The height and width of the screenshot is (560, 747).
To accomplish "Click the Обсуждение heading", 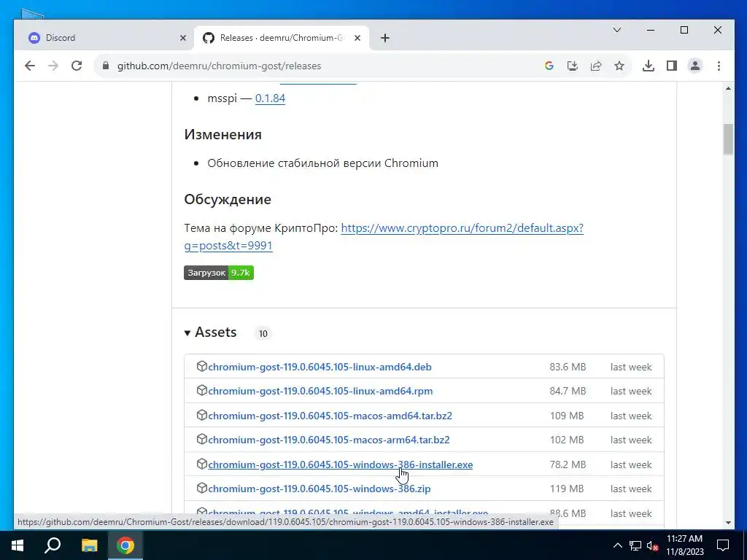I will 228,199.
